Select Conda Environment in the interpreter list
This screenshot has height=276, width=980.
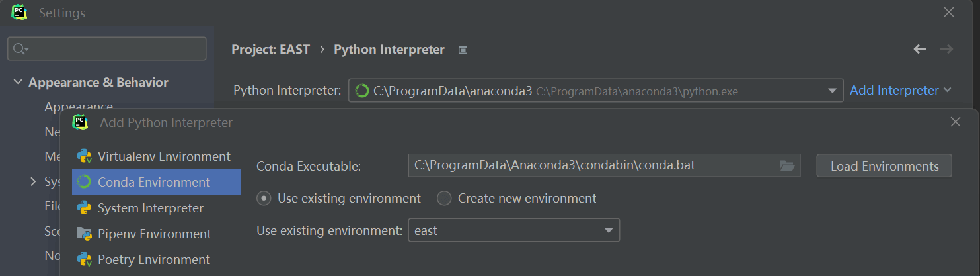156,182
